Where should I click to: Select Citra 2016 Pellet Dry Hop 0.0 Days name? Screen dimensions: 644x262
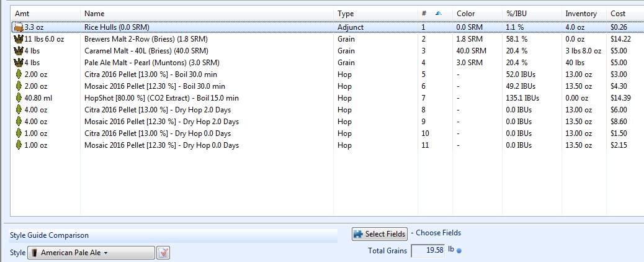158,133
